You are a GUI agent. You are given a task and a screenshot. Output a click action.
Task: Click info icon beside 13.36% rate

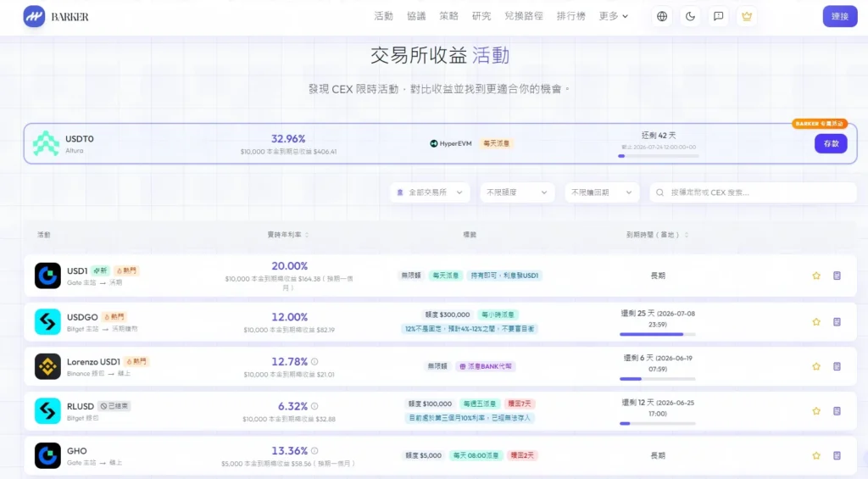pos(314,451)
